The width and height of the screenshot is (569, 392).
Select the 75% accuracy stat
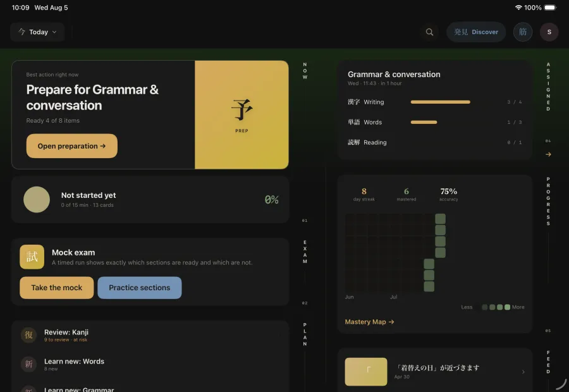point(448,194)
